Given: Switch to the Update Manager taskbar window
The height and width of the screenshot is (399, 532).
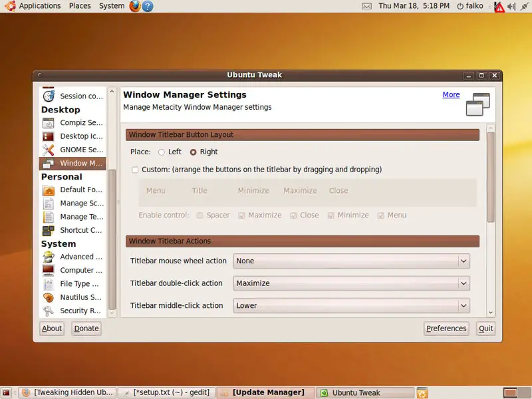Looking at the screenshot, I should pos(266,392).
